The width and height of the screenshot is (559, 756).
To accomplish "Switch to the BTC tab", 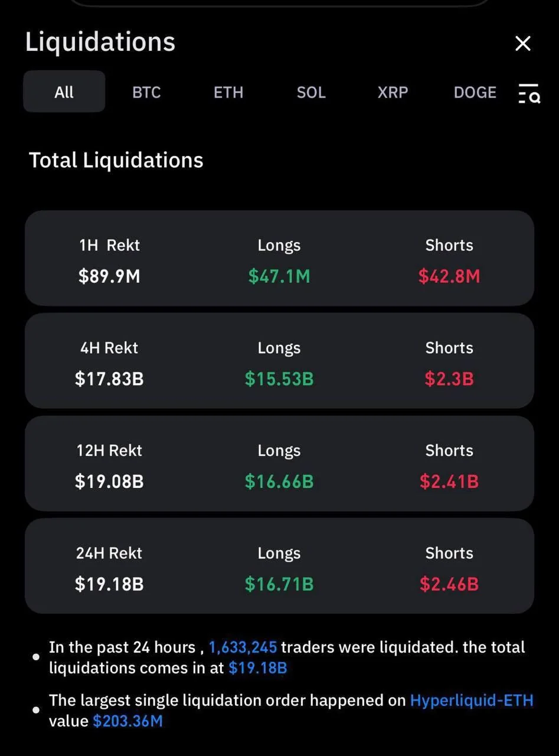I will pyautogui.click(x=146, y=92).
